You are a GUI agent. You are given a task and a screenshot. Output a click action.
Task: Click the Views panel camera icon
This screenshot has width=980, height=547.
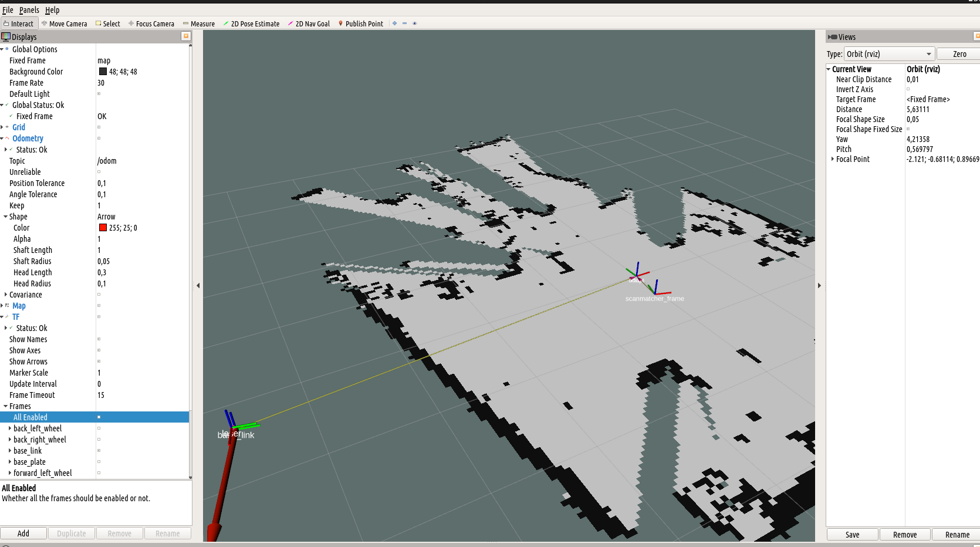coord(832,37)
